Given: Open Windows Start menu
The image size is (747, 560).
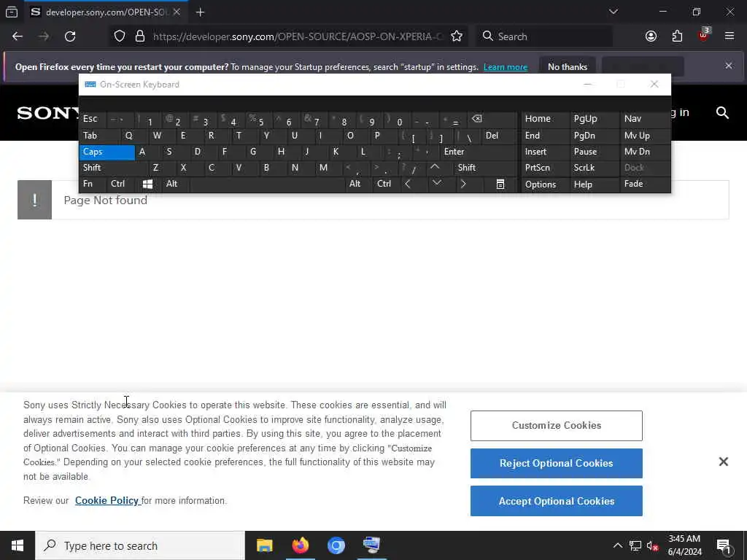Looking at the screenshot, I should (x=18, y=545).
